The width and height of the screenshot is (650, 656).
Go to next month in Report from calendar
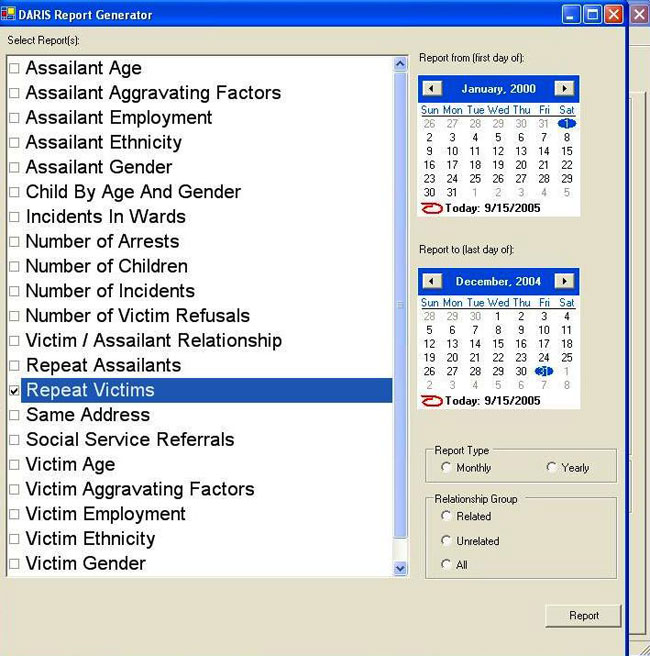564,89
